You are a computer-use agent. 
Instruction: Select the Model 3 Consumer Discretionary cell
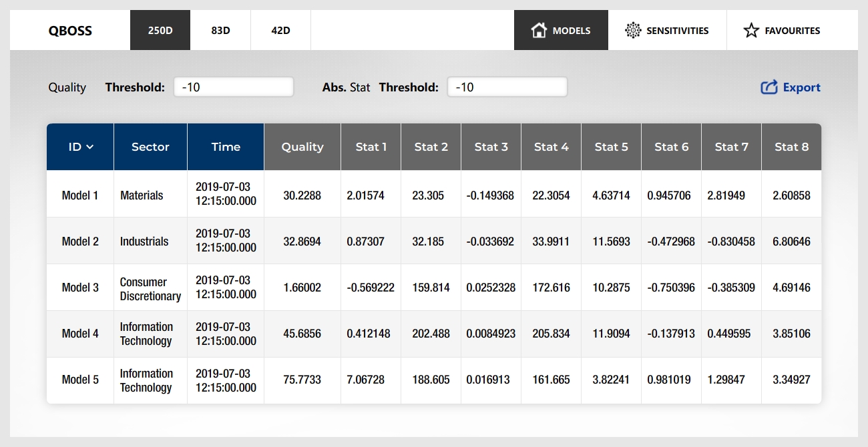(150, 289)
